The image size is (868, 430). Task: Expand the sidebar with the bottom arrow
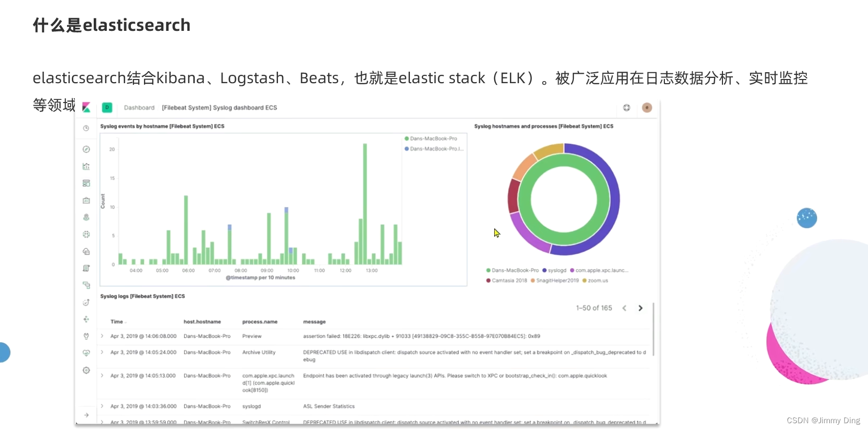point(86,415)
